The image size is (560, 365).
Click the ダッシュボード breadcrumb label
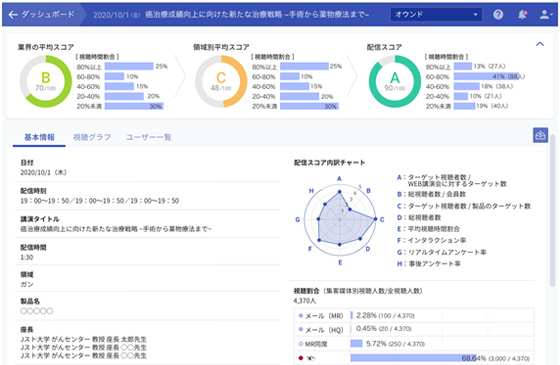[48, 15]
